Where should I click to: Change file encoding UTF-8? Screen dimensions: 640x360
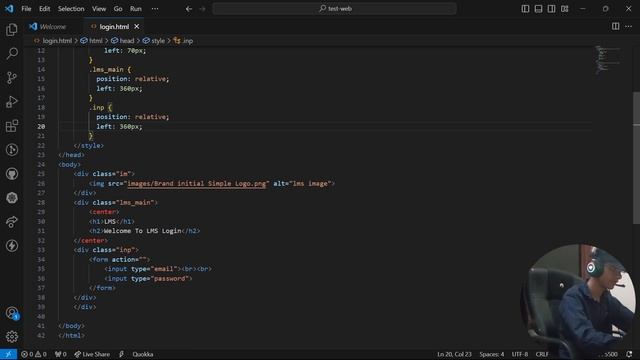point(520,354)
